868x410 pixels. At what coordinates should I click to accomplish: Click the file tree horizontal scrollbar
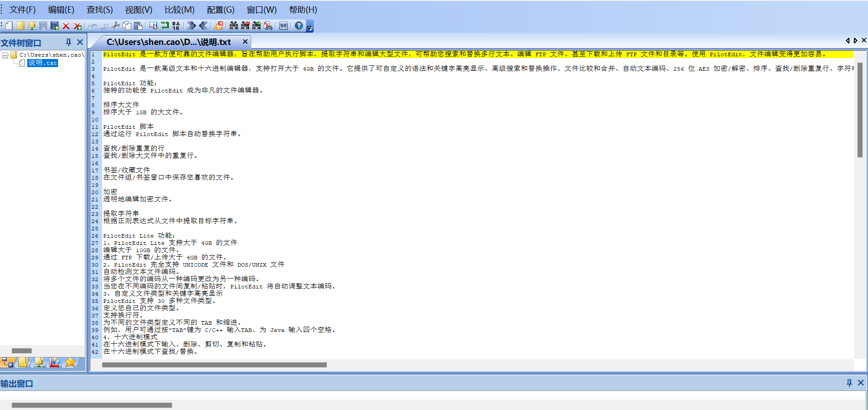(x=22, y=351)
